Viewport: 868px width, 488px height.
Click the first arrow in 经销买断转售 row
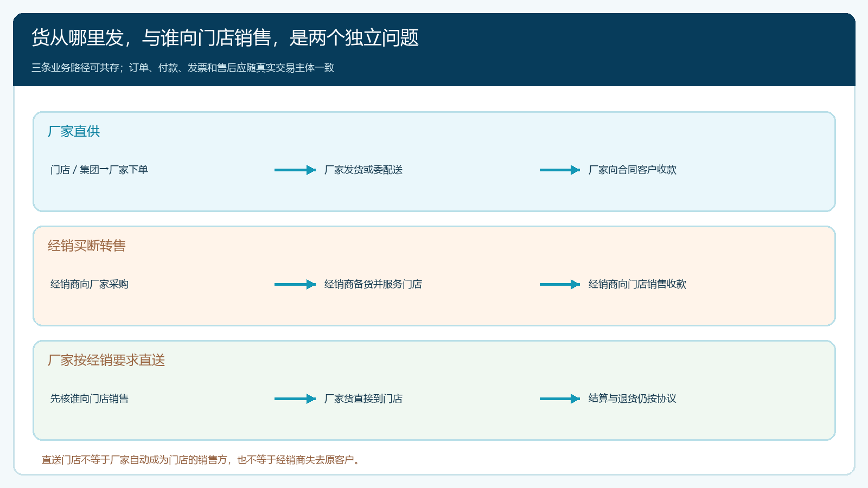coord(295,284)
